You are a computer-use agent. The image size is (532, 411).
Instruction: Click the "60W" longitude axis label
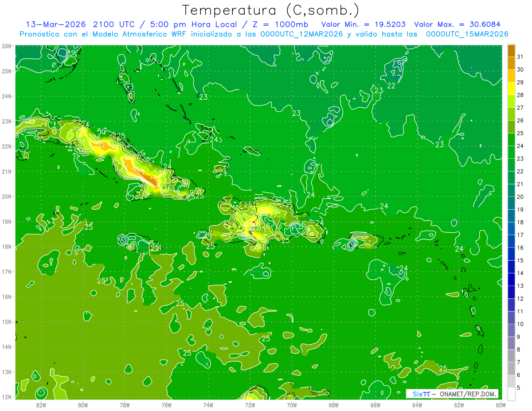[501, 404]
